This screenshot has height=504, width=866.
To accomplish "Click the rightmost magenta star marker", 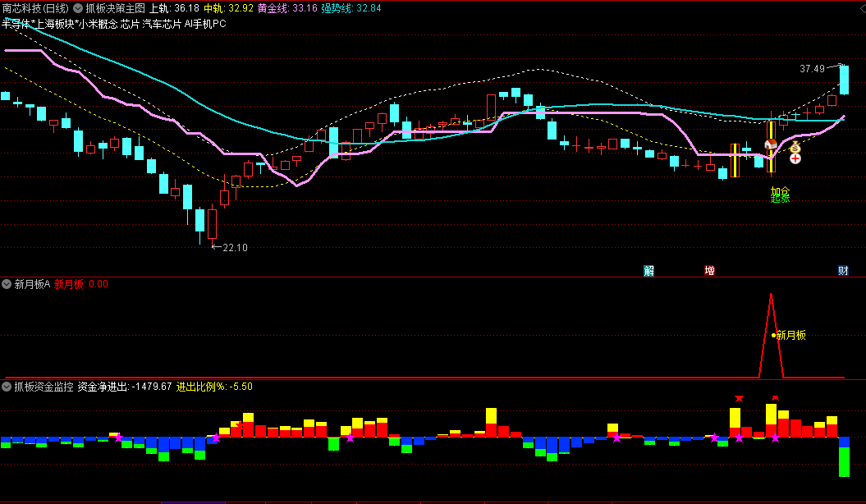I will pyautogui.click(x=776, y=438).
